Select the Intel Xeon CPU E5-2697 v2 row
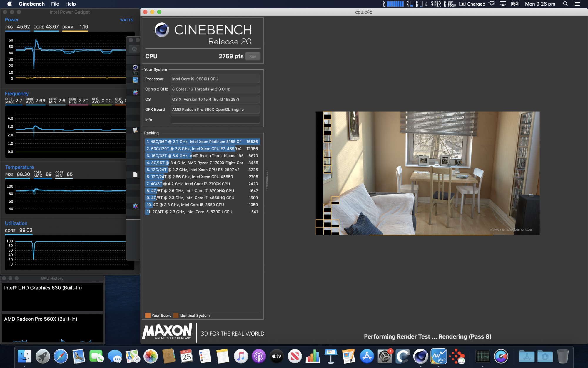The image size is (588, 368). click(202, 170)
